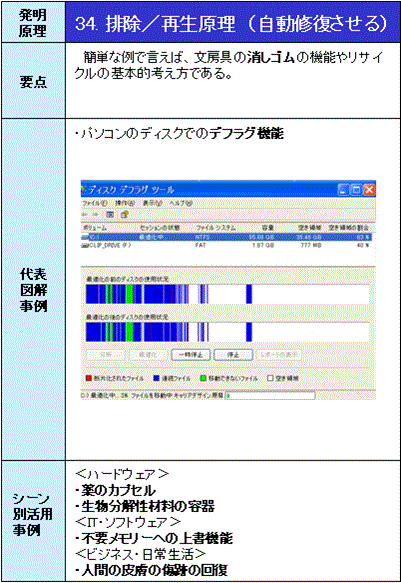Click the 最適化の前のディスクの使用状況 label

point(127,278)
